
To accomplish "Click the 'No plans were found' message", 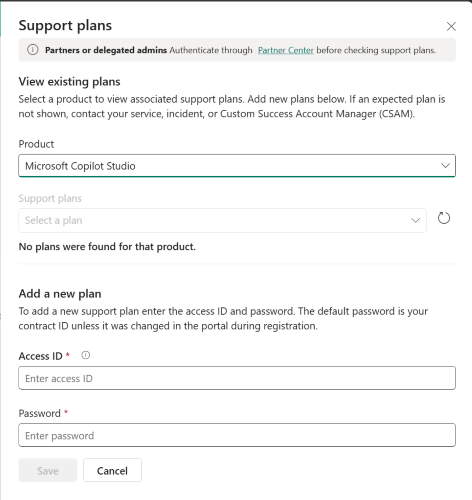I will point(107,247).
